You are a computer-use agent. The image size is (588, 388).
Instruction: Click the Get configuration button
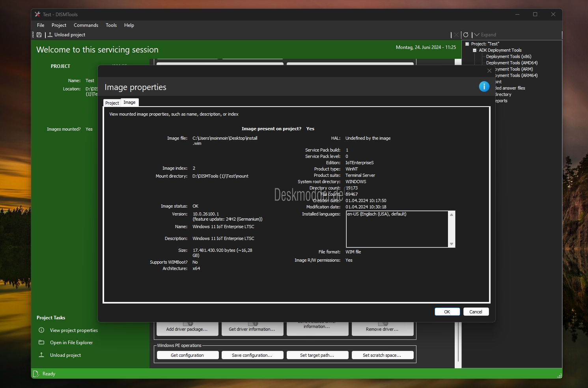coord(187,355)
